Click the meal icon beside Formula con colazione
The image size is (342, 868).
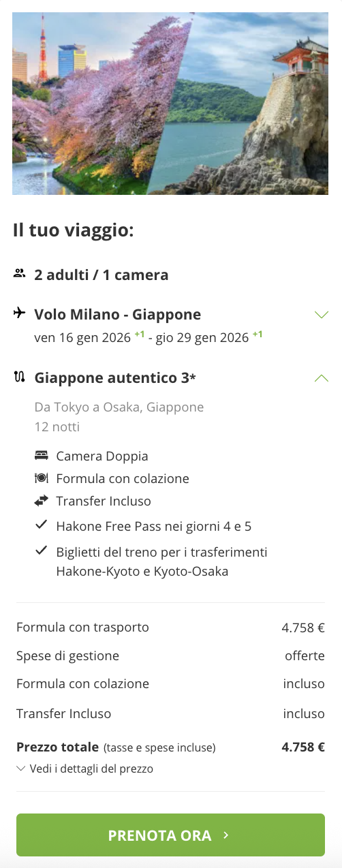42,478
